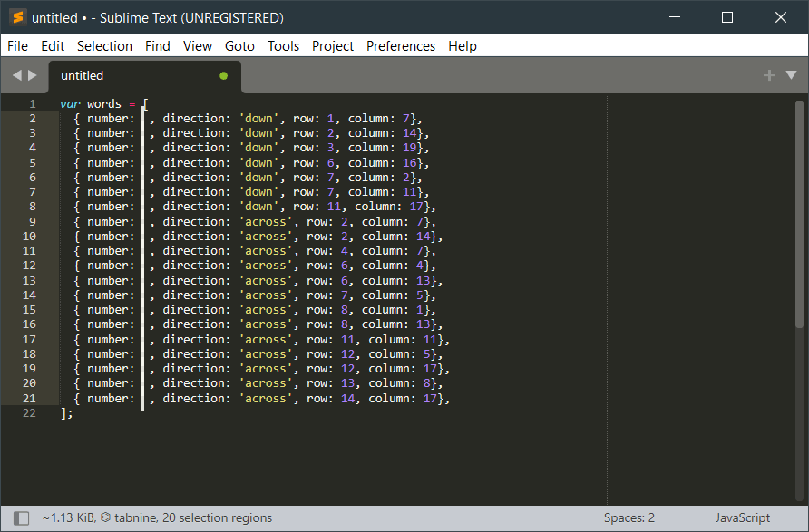
Task: Click the '~1.13 KiB' file size status text
Action: point(69,517)
